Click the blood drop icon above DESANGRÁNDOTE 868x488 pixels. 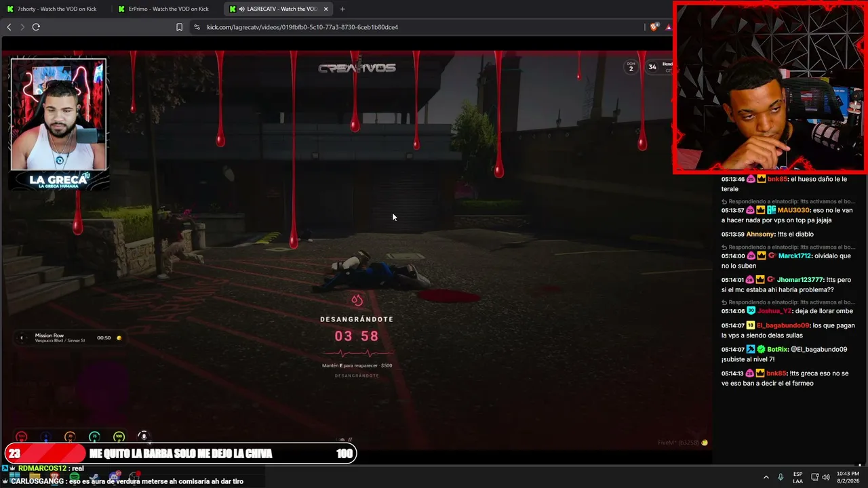357,300
